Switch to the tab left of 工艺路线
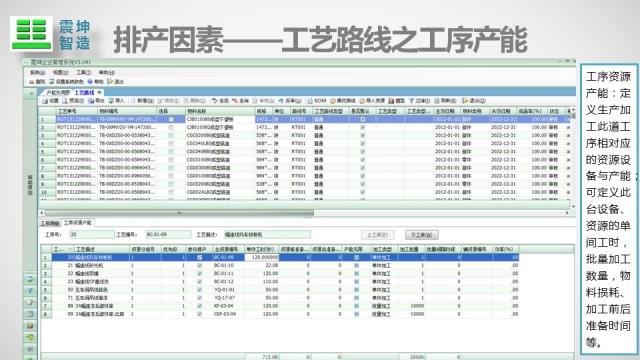This screenshot has width=640, height=360. click(x=58, y=93)
